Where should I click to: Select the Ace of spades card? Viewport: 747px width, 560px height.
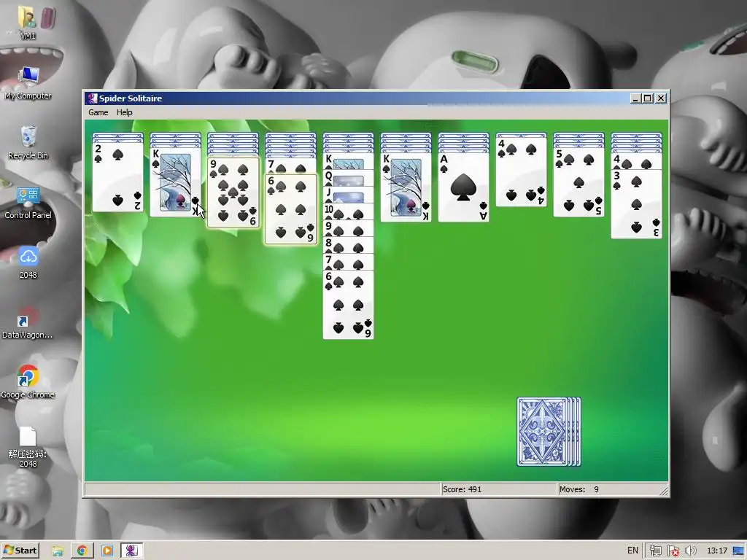(463, 187)
